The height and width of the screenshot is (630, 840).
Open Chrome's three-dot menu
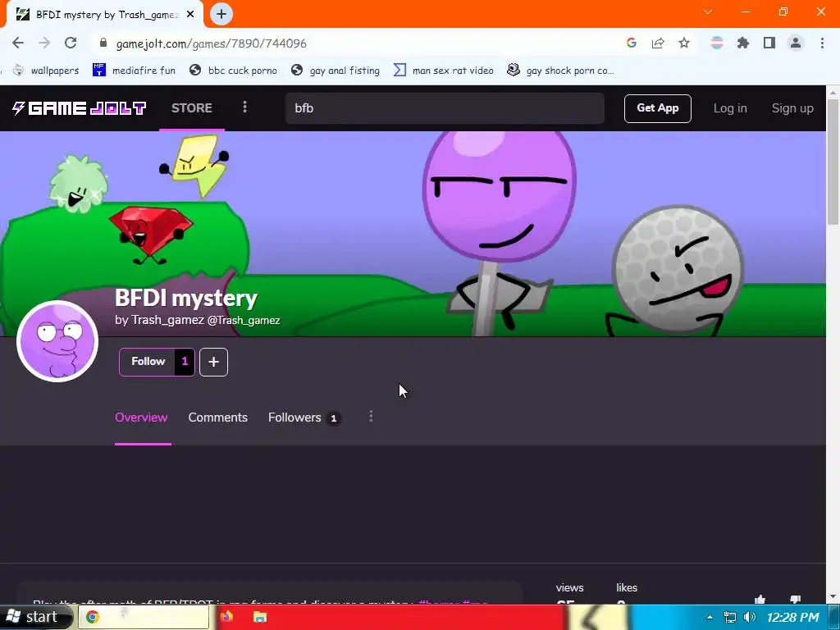tap(822, 43)
